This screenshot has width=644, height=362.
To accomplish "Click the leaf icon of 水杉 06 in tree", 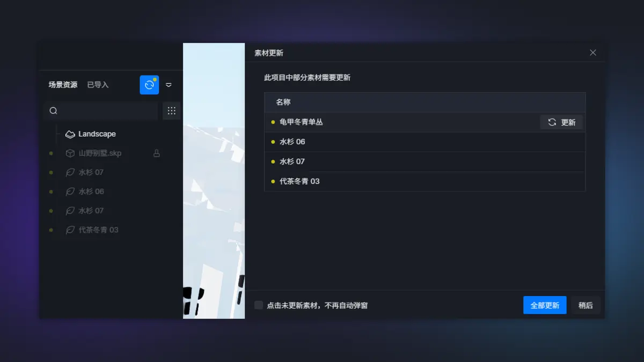I will point(70,191).
